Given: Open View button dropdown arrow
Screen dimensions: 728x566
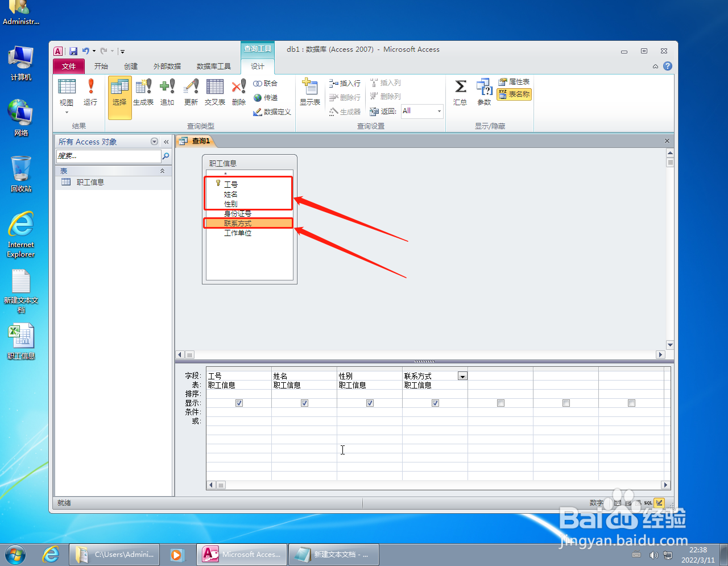Looking at the screenshot, I should [67, 112].
